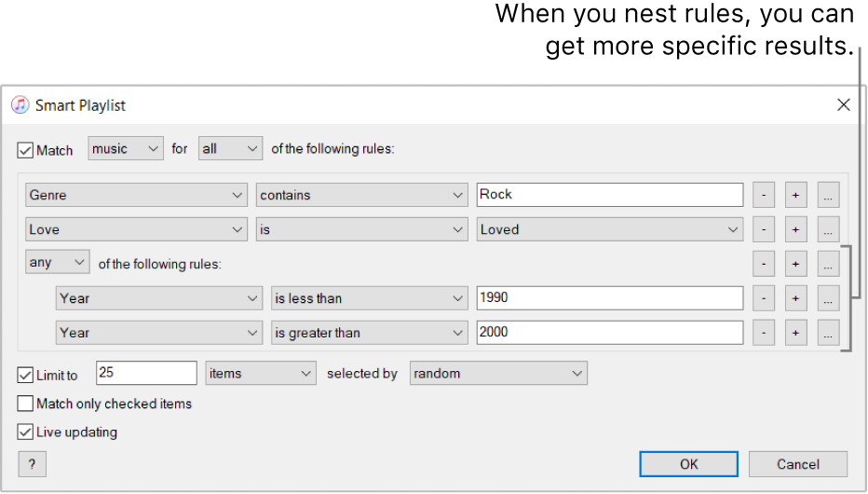Click ellipsis button on the 2000 Year rule
This screenshot has height=494, width=868.
click(828, 333)
